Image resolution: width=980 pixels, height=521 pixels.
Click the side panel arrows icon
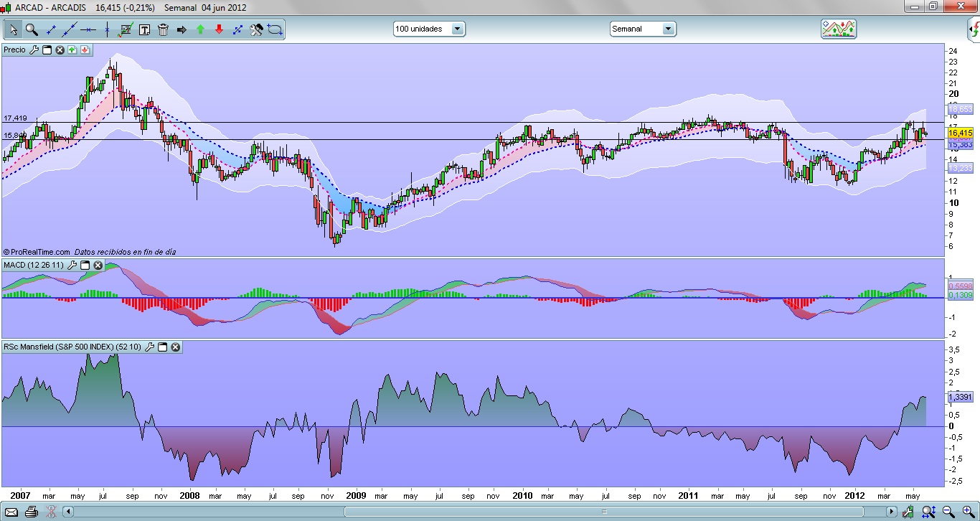pos(975,29)
